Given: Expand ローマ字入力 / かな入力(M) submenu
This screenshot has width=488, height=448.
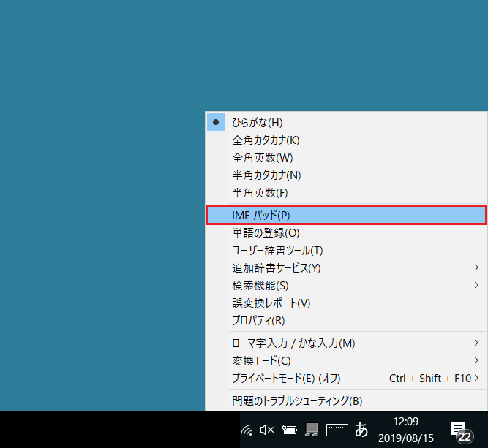Looking at the screenshot, I should point(346,343).
